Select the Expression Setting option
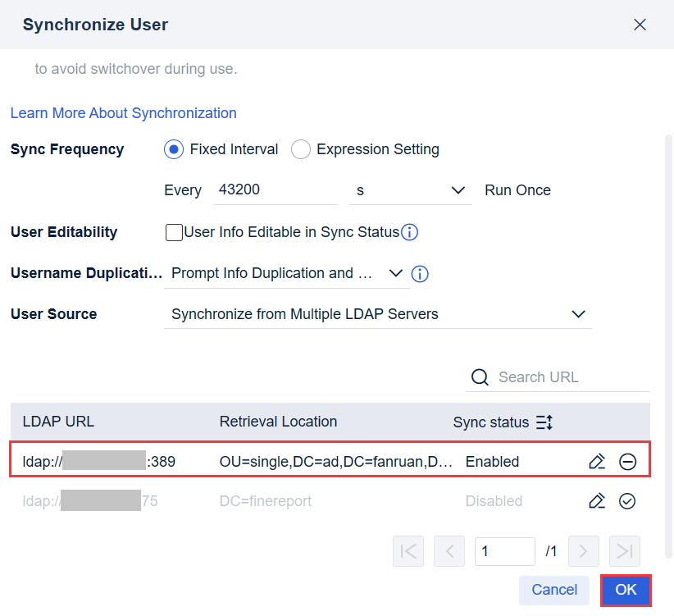 (301, 149)
